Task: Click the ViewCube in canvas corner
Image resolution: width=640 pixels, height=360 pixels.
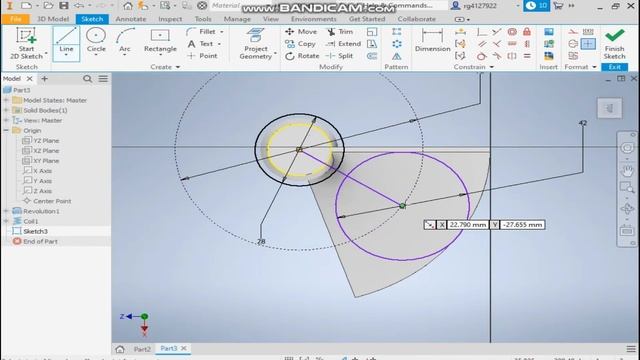Action: point(609,108)
